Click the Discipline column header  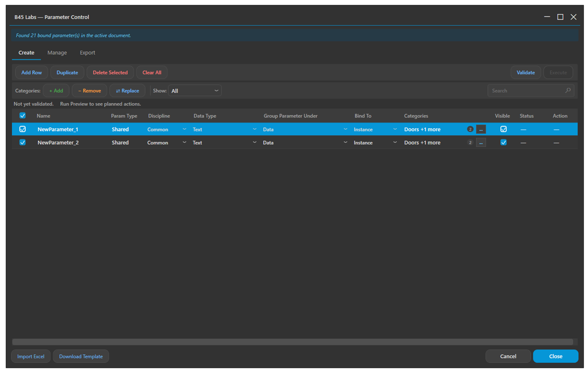click(x=159, y=116)
